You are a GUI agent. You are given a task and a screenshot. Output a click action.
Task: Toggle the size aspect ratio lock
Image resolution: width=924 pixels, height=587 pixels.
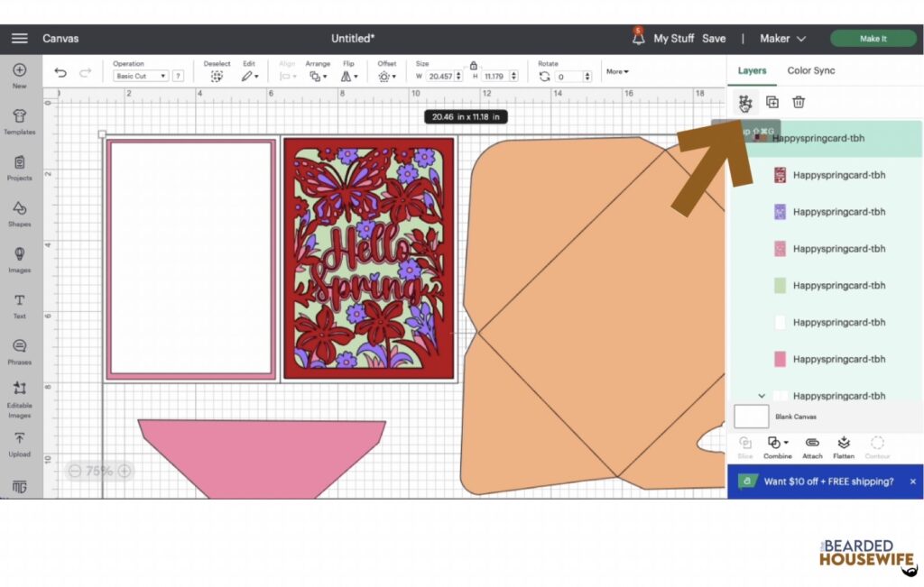point(474,65)
